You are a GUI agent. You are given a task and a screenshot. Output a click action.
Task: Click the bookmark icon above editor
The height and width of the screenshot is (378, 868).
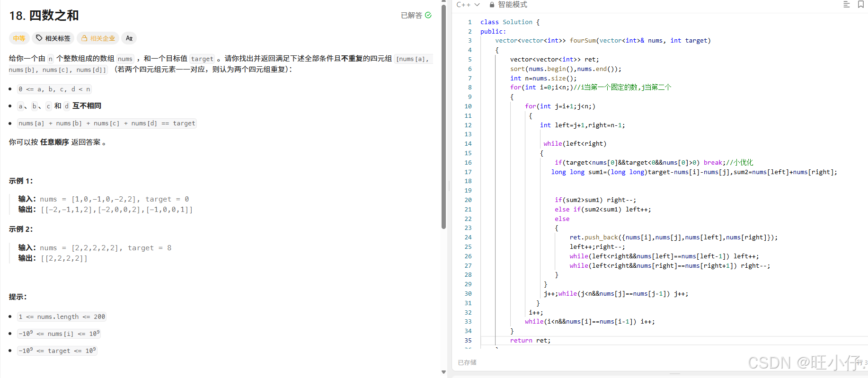click(861, 5)
